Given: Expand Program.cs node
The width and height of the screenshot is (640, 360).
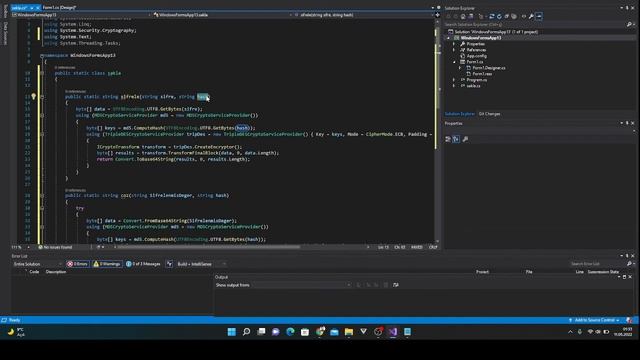Looking at the screenshot, I should 454,80.
